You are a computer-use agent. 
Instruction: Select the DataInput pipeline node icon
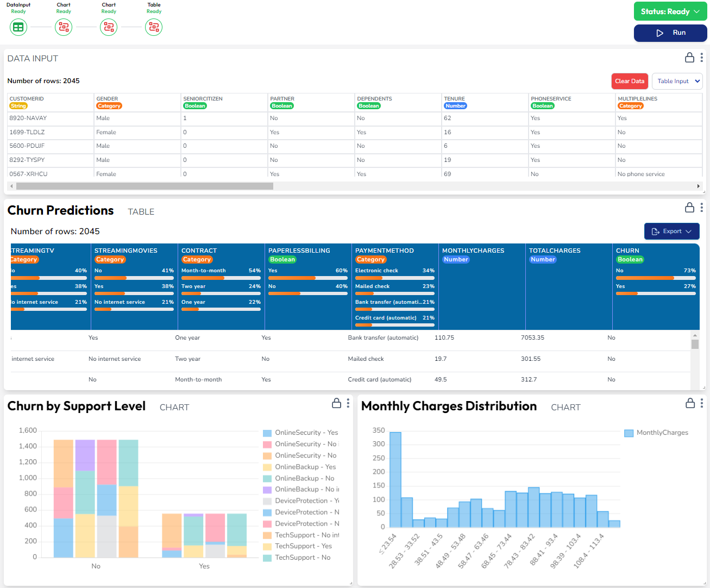pos(18,27)
